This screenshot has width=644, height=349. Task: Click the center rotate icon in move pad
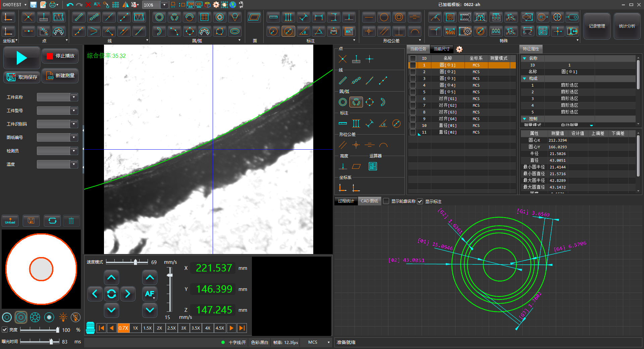tap(111, 294)
